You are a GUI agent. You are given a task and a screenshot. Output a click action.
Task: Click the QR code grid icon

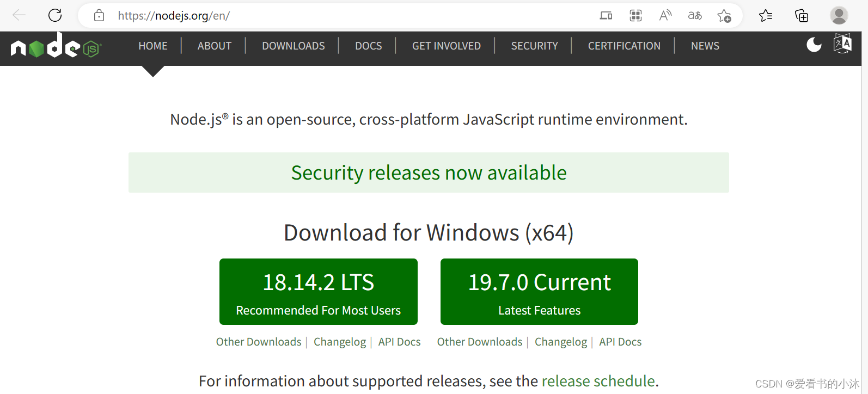point(635,16)
